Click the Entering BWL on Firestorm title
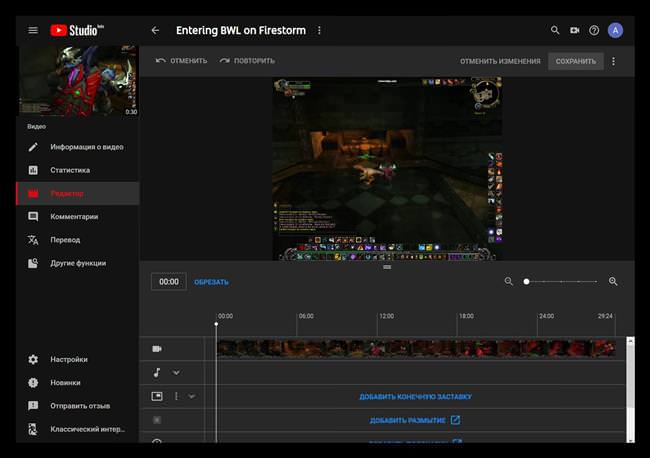This screenshot has width=650, height=458. click(x=241, y=30)
